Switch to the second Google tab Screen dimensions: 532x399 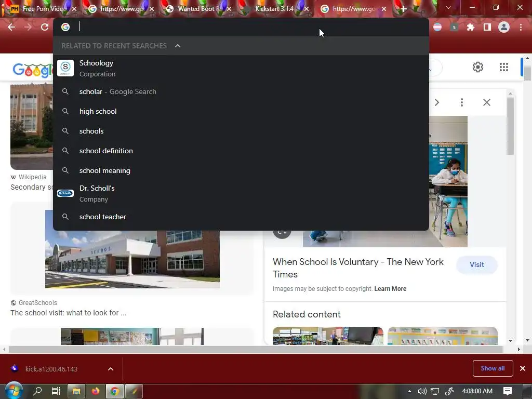353,9
